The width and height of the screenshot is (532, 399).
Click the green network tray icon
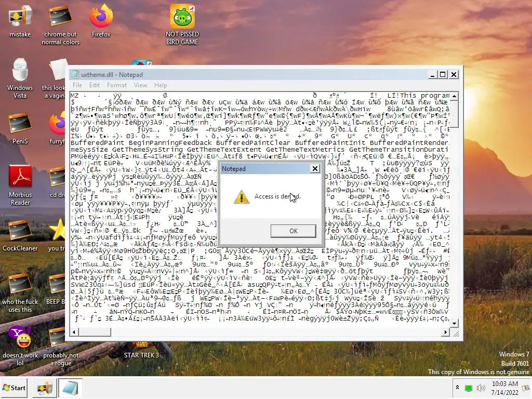(469, 388)
